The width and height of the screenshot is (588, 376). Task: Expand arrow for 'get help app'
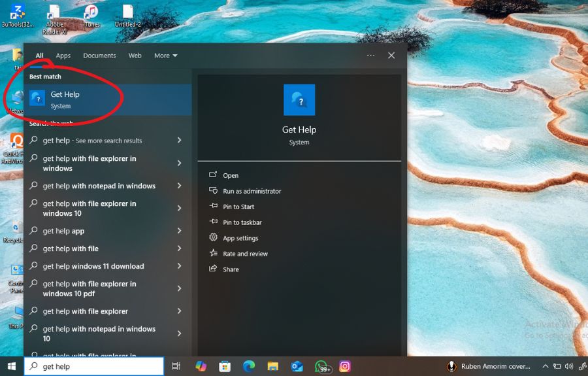click(179, 230)
